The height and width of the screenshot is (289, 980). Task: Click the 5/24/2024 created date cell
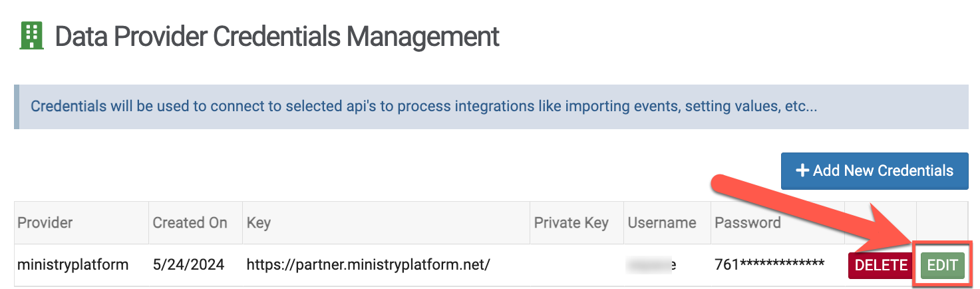tap(188, 265)
